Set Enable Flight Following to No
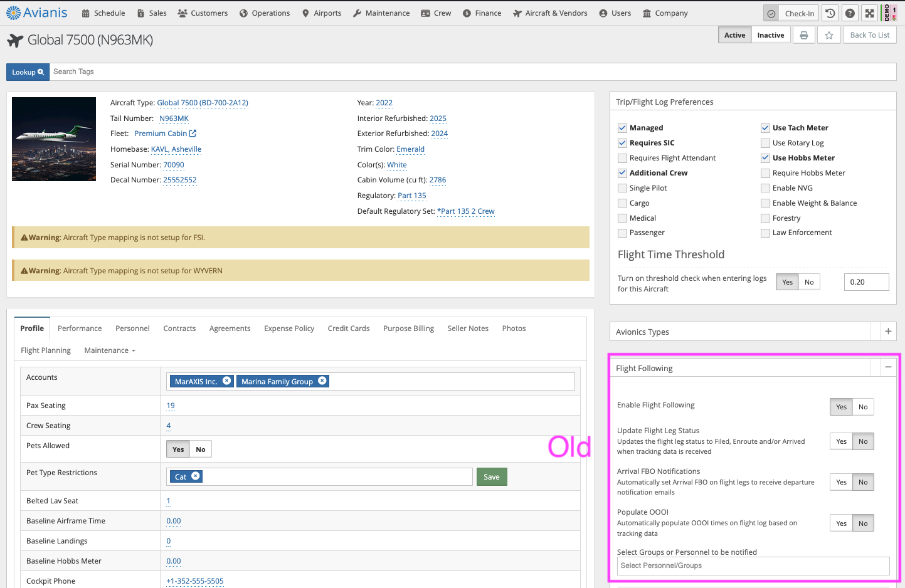Image resolution: width=905 pixels, height=588 pixels. (x=863, y=407)
